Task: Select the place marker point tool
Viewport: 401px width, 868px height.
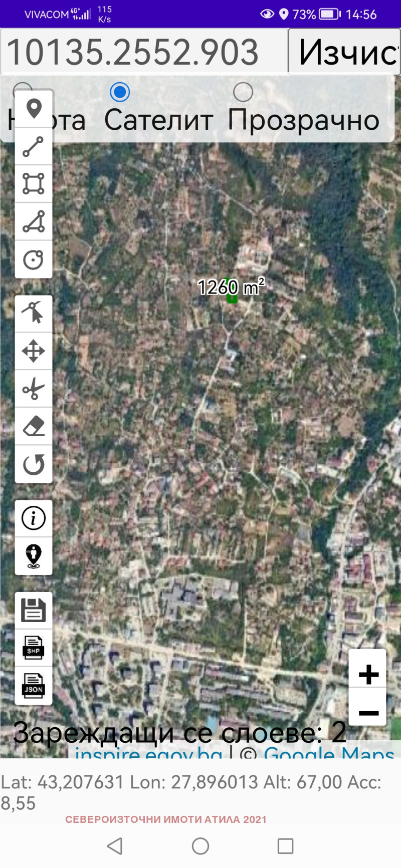Action: pyautogui.click(x=34, y=109)
